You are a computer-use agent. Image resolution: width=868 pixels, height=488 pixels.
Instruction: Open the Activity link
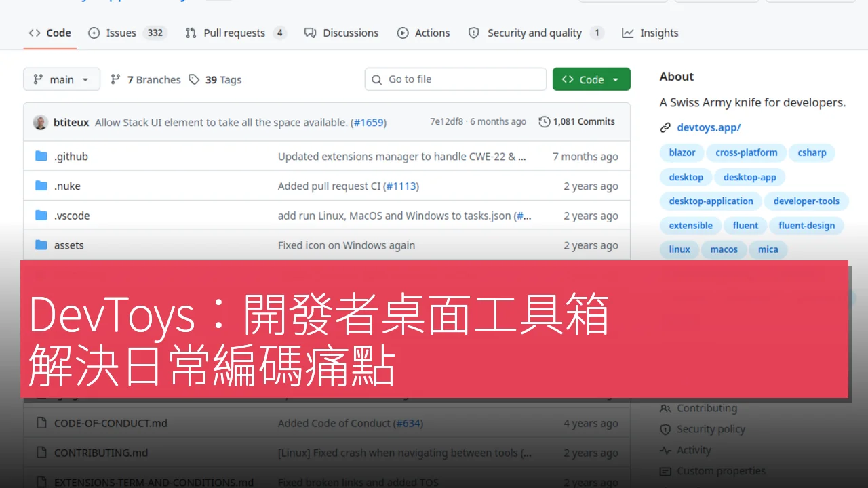(686, 450)
